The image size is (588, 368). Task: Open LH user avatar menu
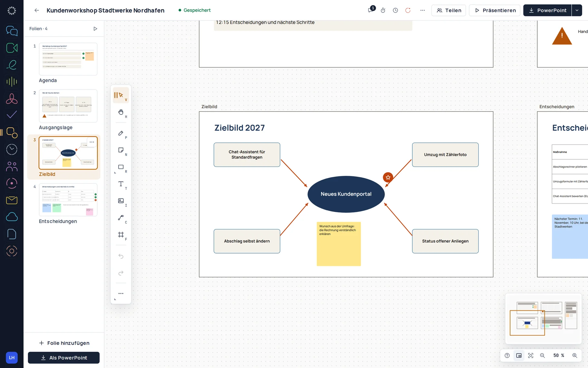[12, 358]
